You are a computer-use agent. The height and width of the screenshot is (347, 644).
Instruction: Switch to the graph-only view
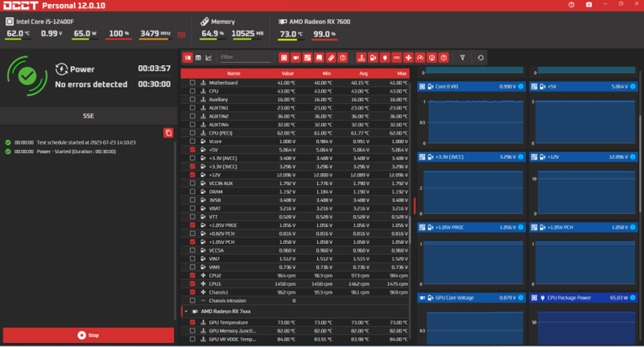[208, 57]
